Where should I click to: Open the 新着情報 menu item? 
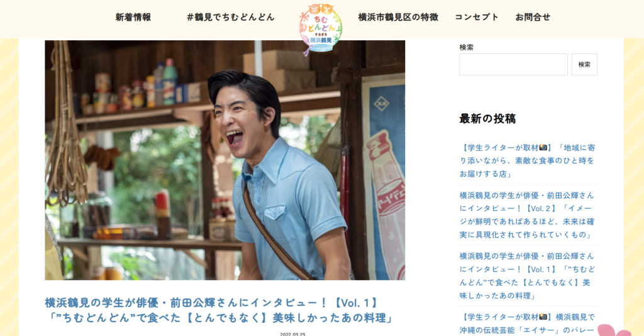click(133, 17)
